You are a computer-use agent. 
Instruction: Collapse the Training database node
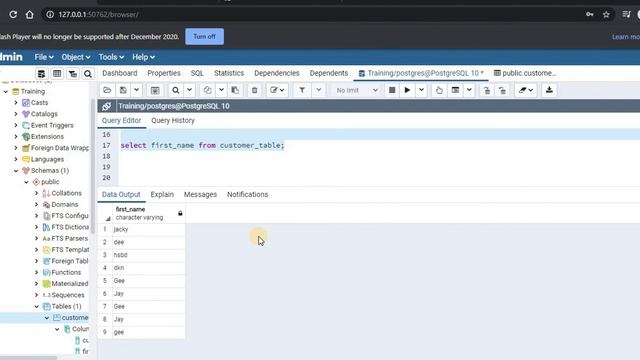point(6,91)
